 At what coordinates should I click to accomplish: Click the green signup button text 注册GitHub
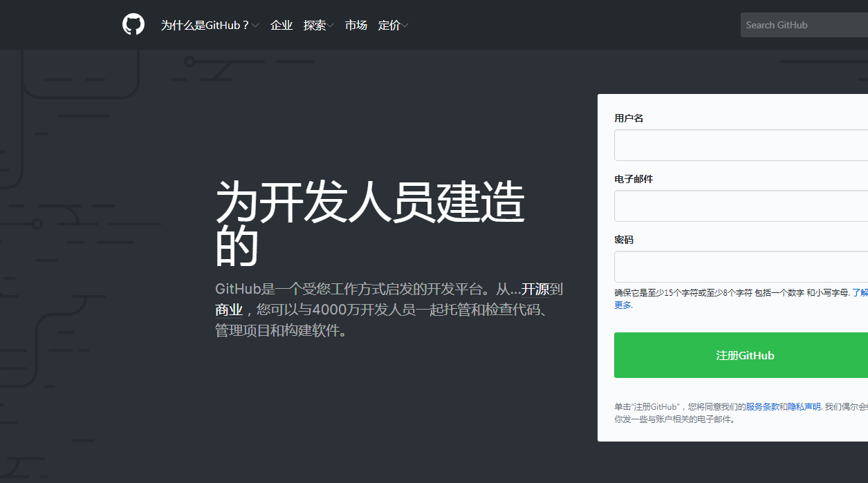tap(746, 355)
